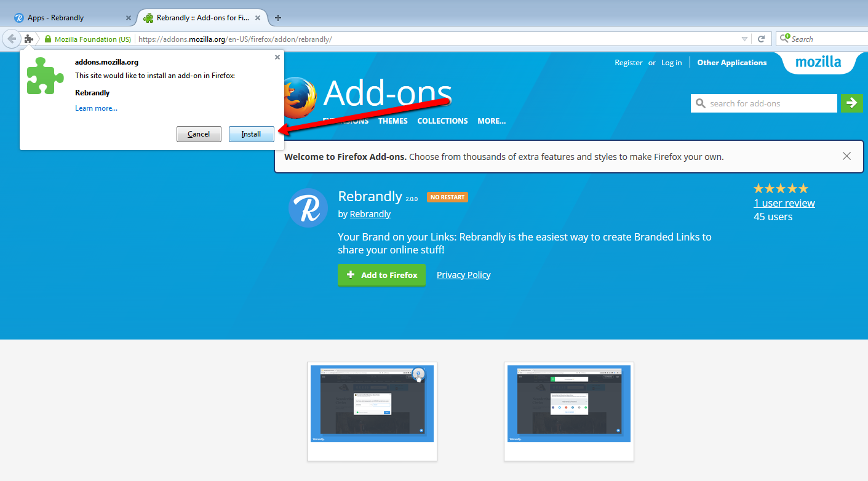
Task: Focus the search for add-ons field
Action: point(764,103)
